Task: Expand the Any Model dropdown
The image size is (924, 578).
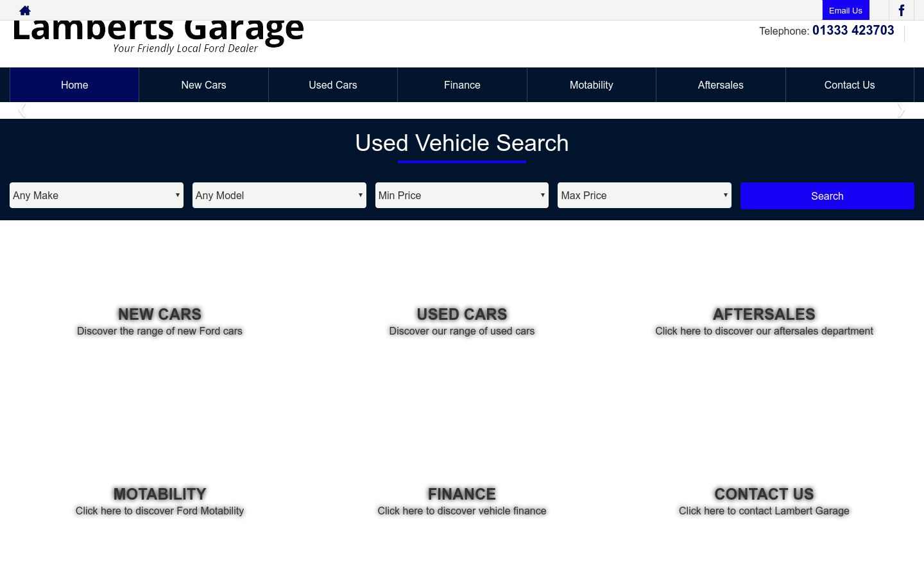Action: 279,195
